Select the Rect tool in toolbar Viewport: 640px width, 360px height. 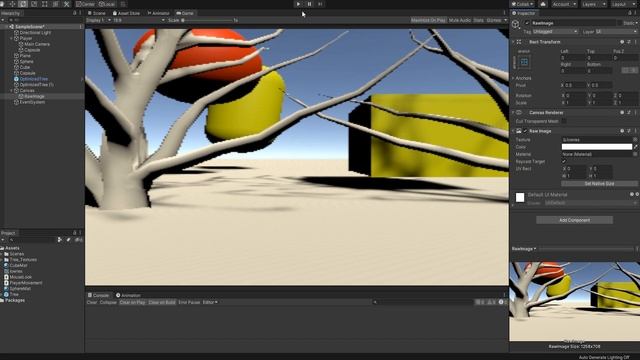[x=44, y=4]
